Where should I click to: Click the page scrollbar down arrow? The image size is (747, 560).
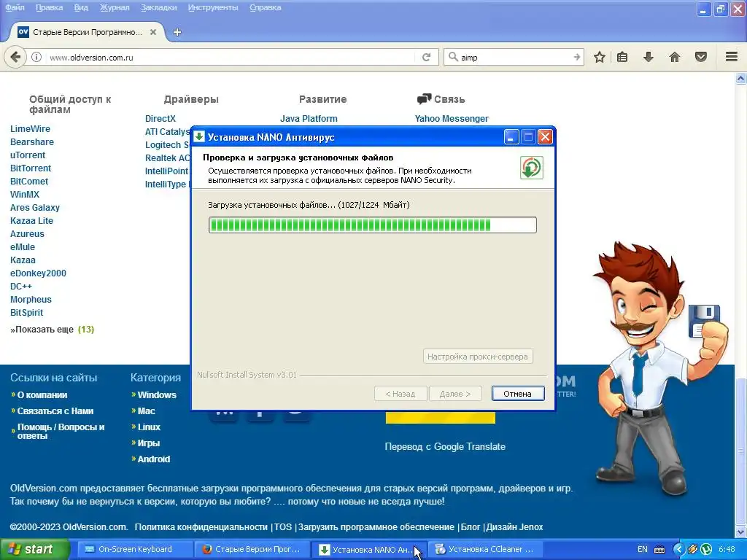pyautogui.click(x=740, y=532)
